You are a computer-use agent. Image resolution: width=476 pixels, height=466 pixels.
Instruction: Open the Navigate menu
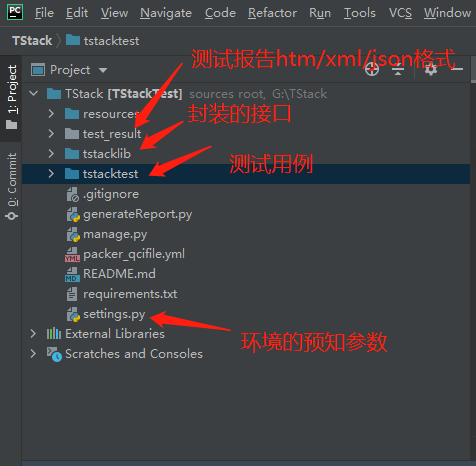(x=166, y=13)
